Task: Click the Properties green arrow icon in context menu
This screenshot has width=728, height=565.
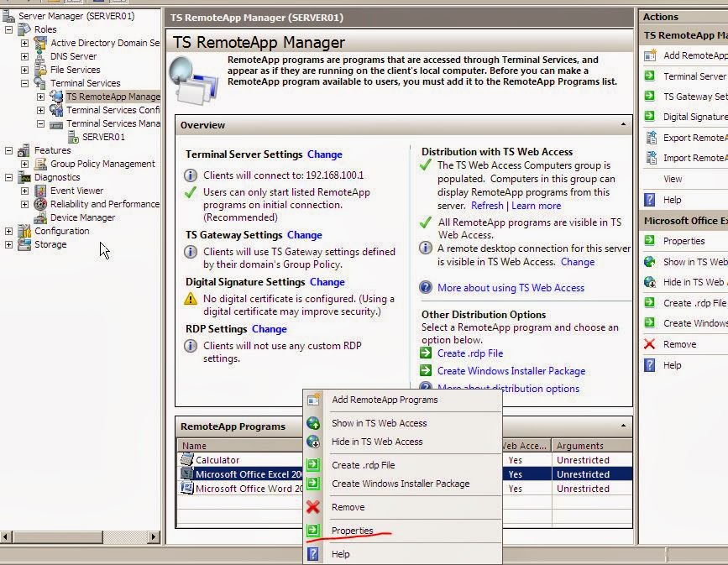Action: coord(313,531)
